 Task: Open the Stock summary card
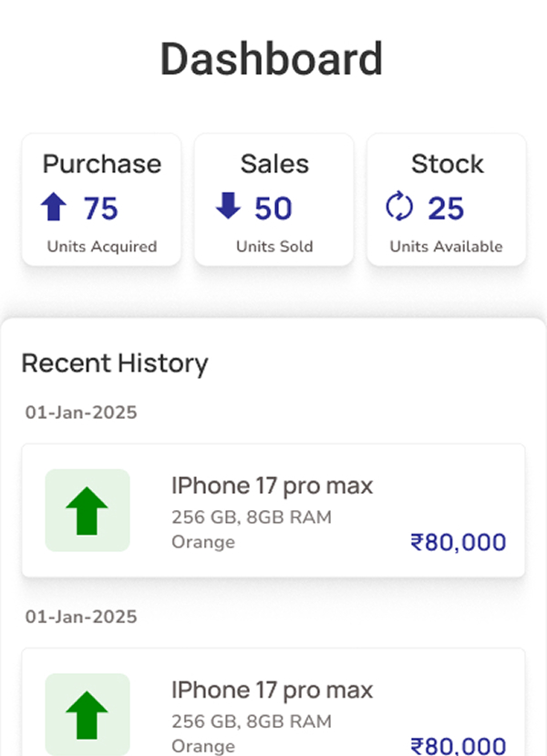pos(447,199)
